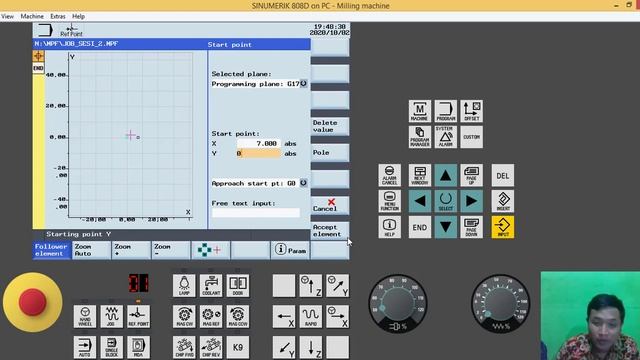640x360 pixels.
Task: Click the END key on keypad
Action: (420, 227)
